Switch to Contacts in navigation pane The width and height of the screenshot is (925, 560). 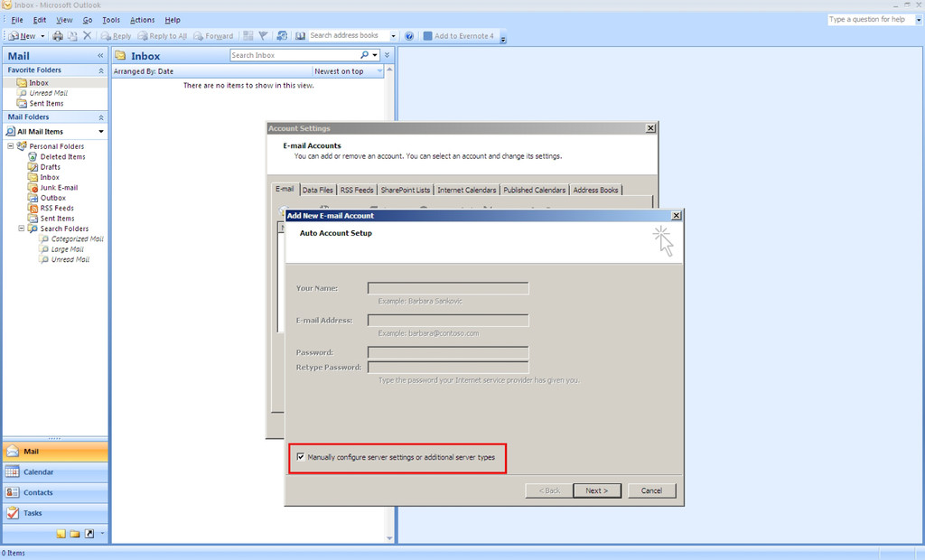(55, 493)
